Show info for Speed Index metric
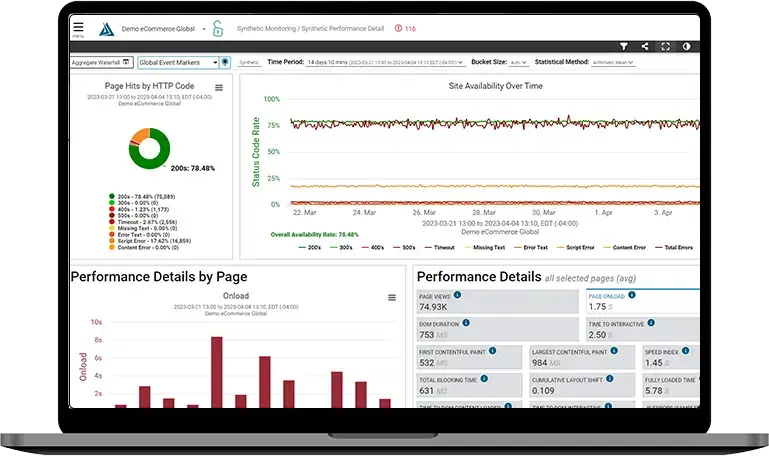The image size is (769, 456). click(686, 351)
